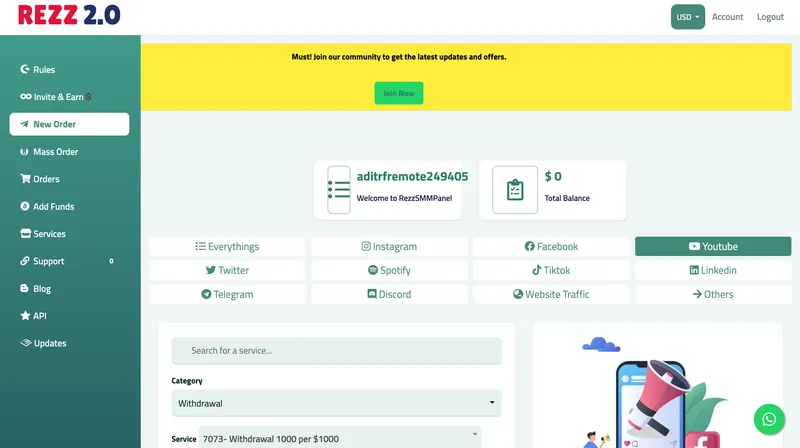Open the API page in sidebar

[x=40, y=316]
